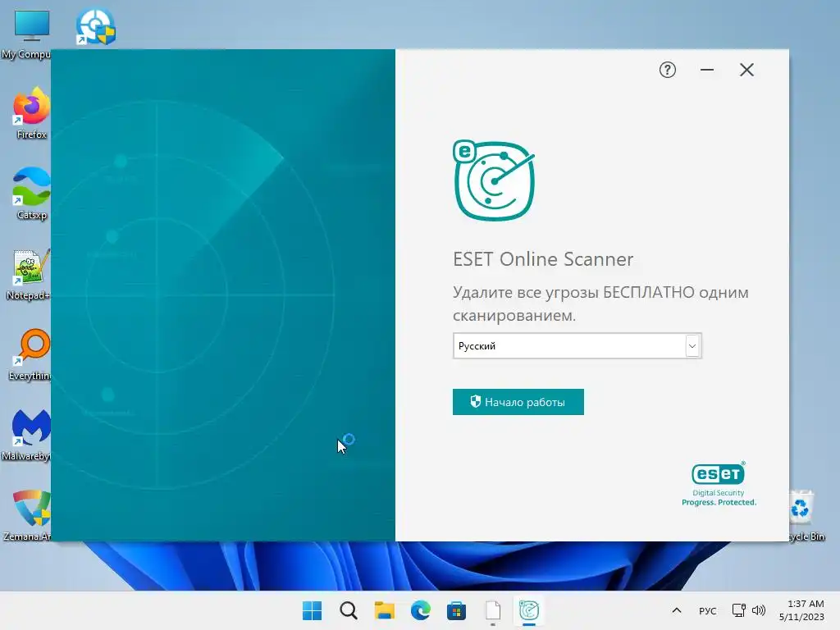Close the ESET Online Scanner window

(746, 70)
